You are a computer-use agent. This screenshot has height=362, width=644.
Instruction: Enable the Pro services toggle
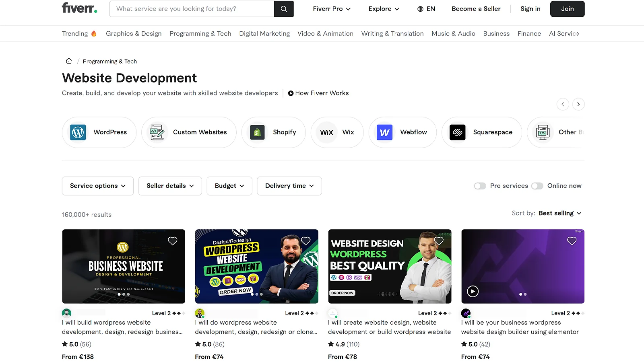(480, 186)
